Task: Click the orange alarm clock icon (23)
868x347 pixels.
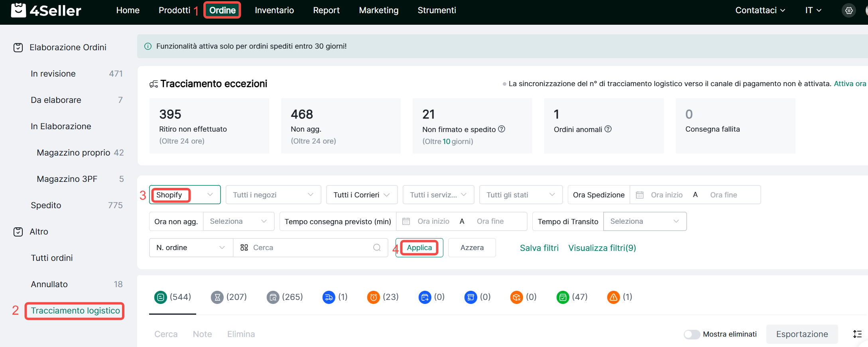Action: [373, 297]
